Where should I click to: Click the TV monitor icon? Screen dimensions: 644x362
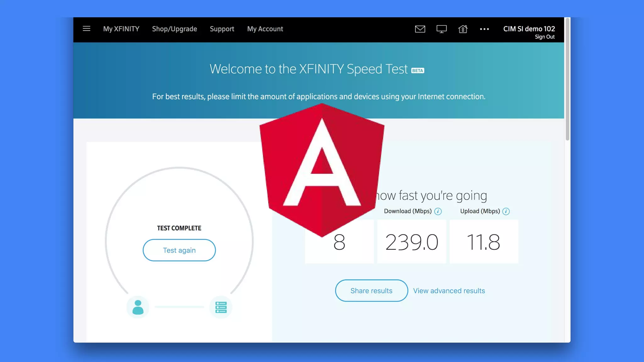coord(441,29)
